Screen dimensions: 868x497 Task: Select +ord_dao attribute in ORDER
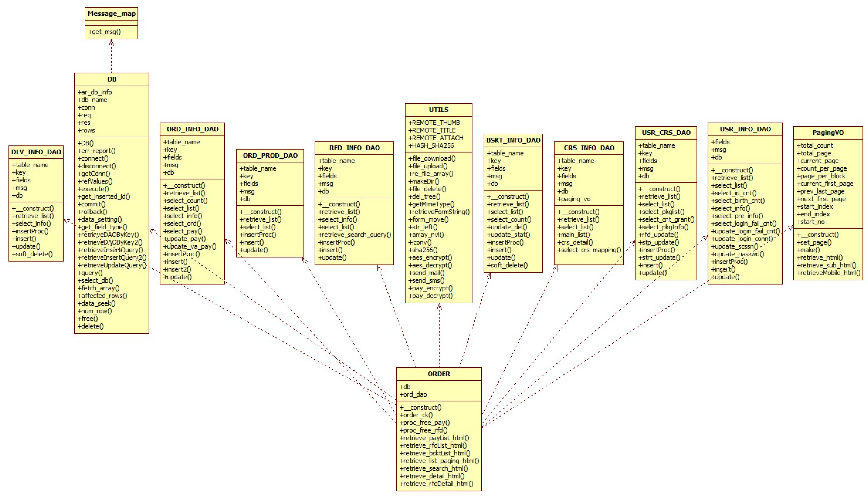pyautogui.click(x=413, y=394)
